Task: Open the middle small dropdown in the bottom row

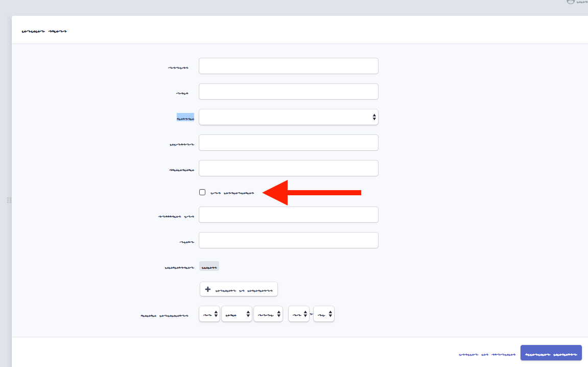Action: (268, 314)
